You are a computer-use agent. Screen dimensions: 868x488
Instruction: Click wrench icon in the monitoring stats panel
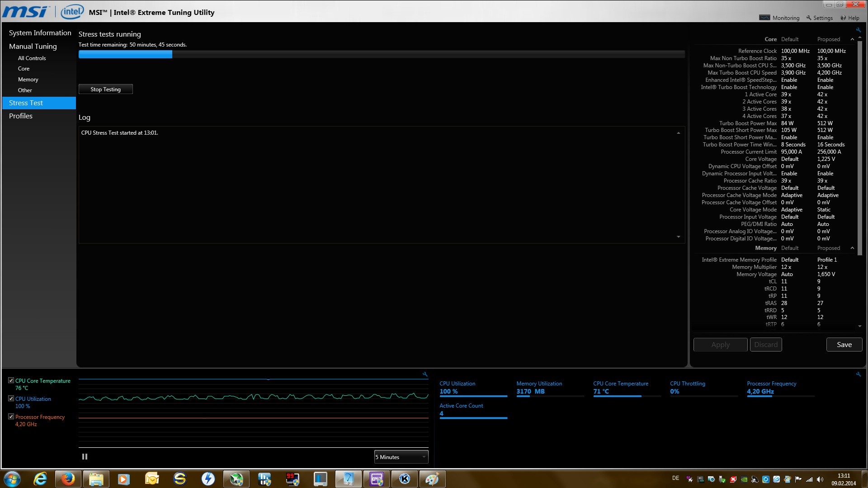[858, 374]
